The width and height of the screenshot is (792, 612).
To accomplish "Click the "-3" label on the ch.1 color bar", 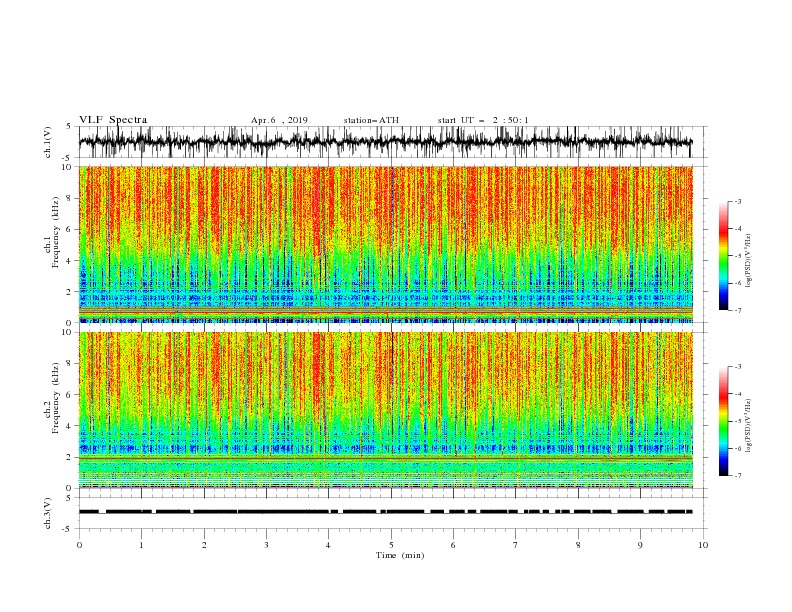I will 738,201.
